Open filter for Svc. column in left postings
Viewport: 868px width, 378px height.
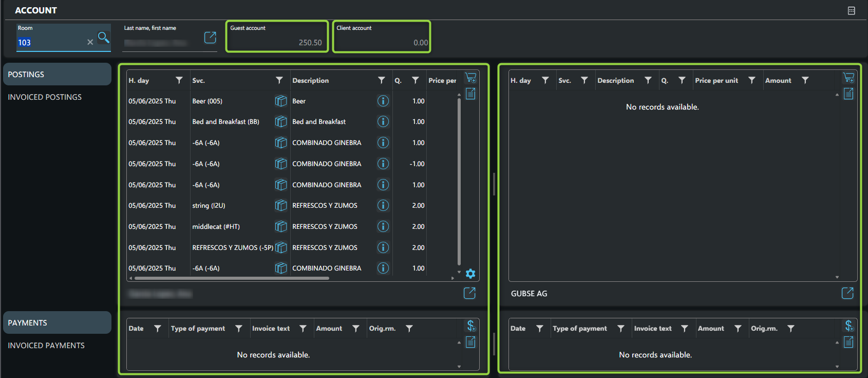point(279,80)
